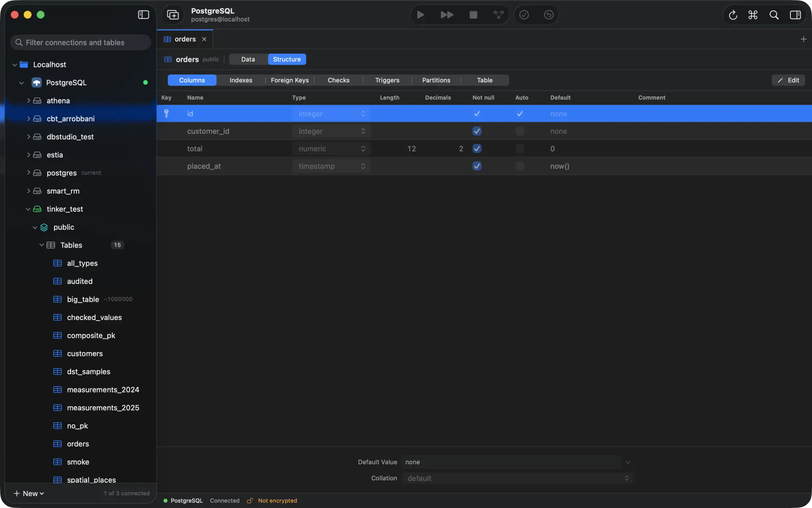Toggle Not null checkbox for customer_id

[x=477, y=131]
